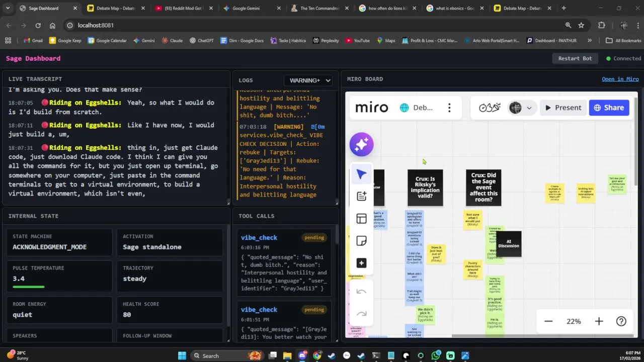644x362 pixels.
Task: Open the Miro timer and activities icon
Action: [490, 108]
